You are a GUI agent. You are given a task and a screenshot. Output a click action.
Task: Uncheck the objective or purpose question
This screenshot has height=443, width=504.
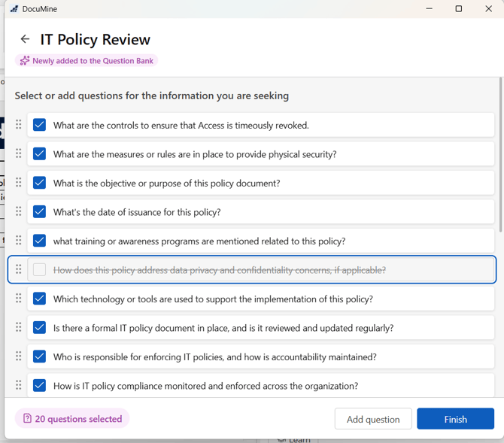click(40, 183)
